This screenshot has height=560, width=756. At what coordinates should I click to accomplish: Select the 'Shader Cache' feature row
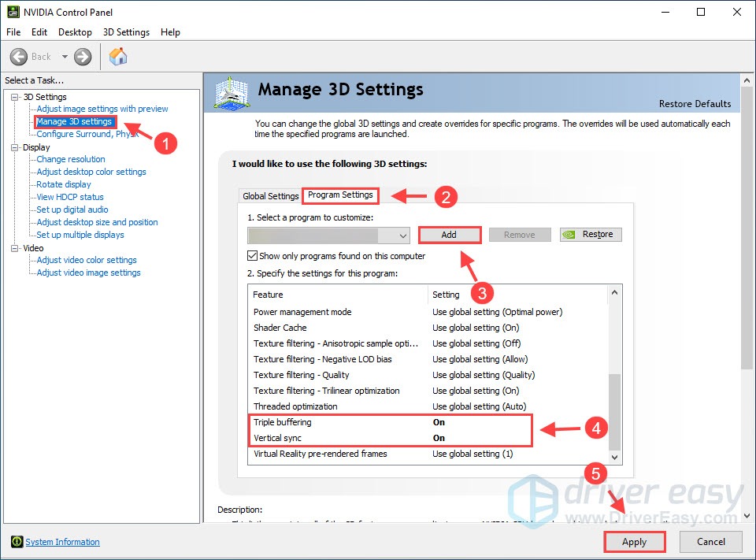point(428,328)
